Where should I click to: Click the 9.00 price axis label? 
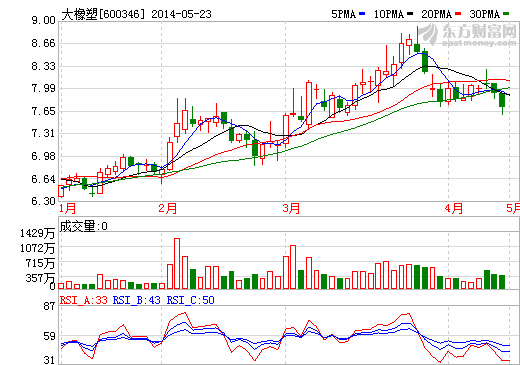(x=43, y=20)
